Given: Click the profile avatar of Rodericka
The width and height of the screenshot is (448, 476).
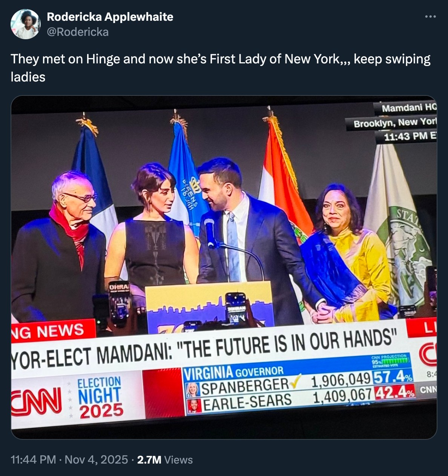Looking at the screenshot, I should coord(26,24).
